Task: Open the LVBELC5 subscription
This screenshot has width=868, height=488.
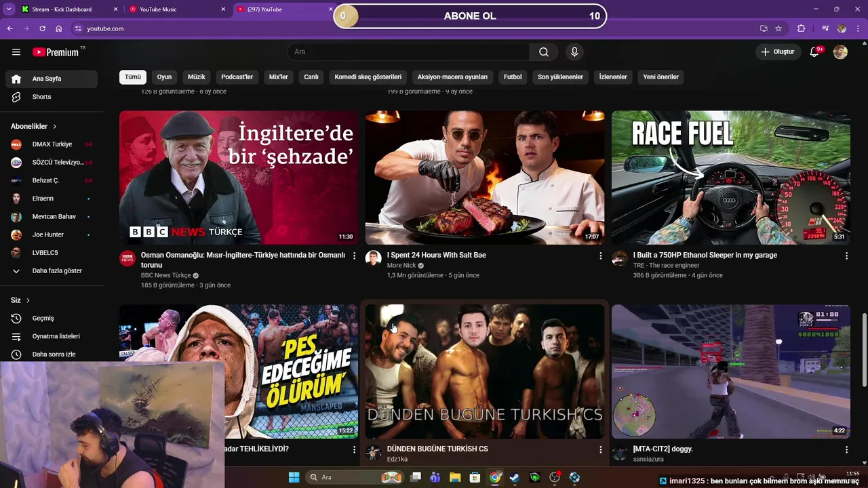Action: [x=52, y=253]
